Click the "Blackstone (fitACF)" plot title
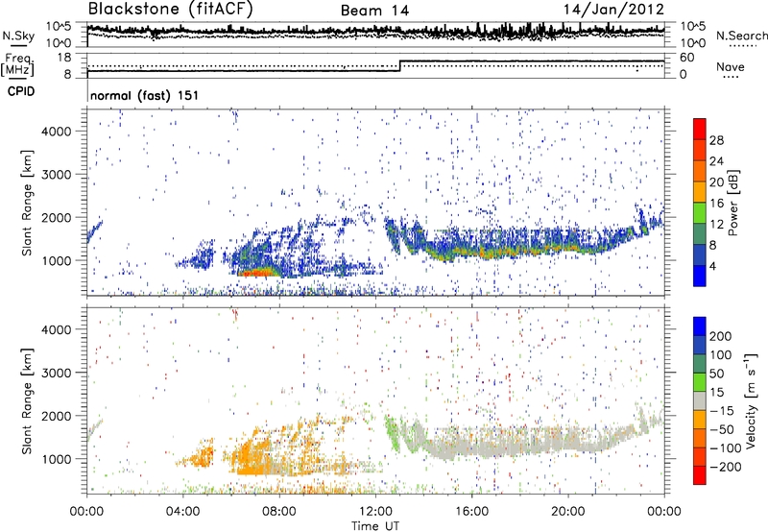The image size is (768, 532). [170, 10]
